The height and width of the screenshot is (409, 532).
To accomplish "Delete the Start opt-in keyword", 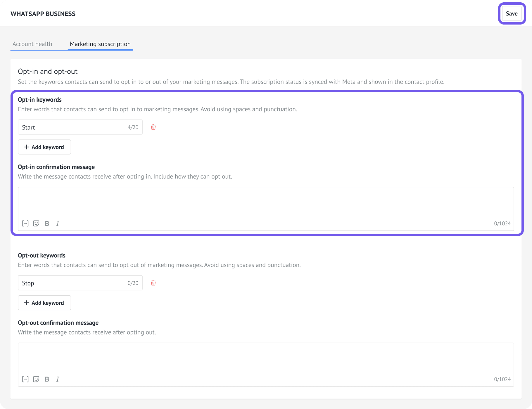I will pyautogui.click(x=153, y=127).
